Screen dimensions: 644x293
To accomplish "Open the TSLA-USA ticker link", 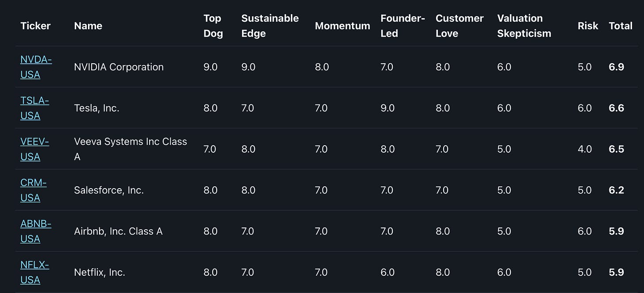I will pos(34,108).
